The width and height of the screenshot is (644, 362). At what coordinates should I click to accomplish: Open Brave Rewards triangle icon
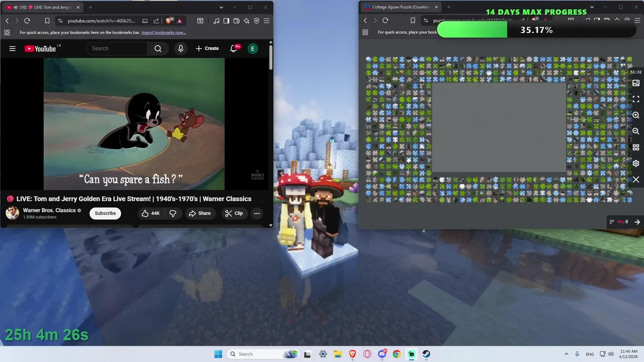pos(179,21)
